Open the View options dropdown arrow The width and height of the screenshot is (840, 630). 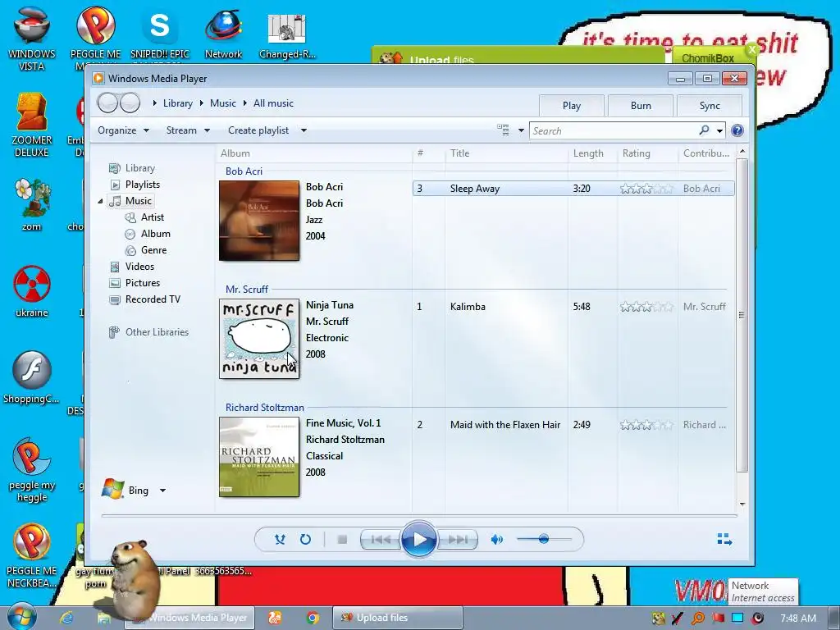[521, 130]
